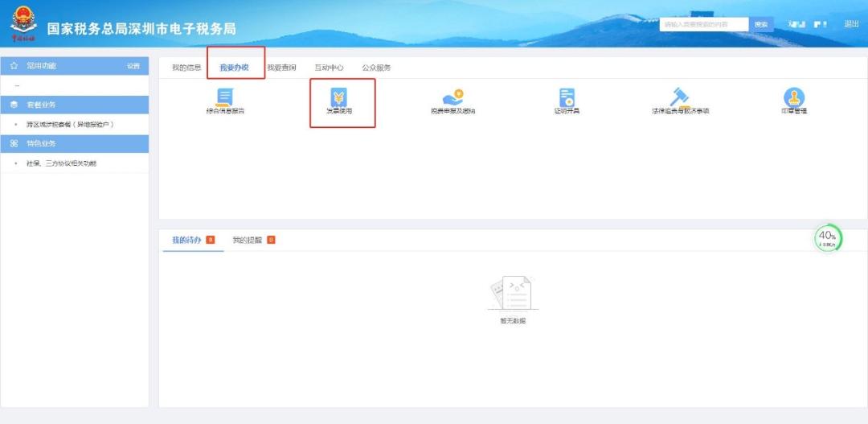Click the 我的待办 count badge
868x424 pixels.
[x=210, y=240]
